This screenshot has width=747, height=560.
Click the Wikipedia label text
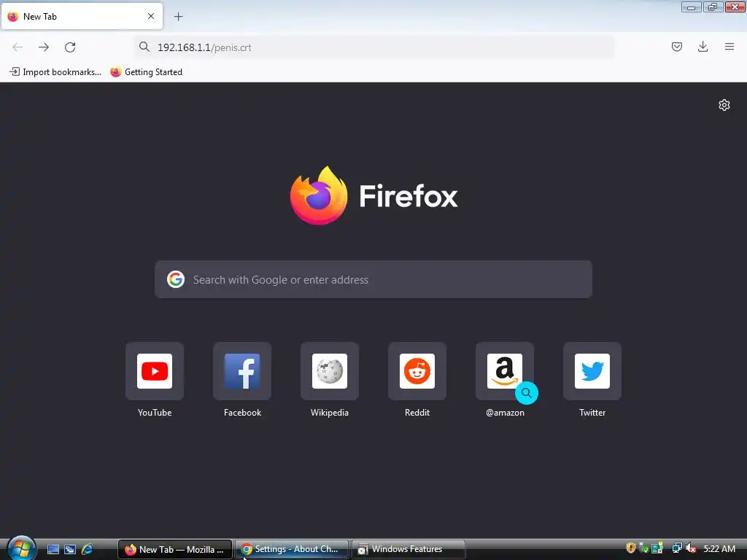point(330,413)
